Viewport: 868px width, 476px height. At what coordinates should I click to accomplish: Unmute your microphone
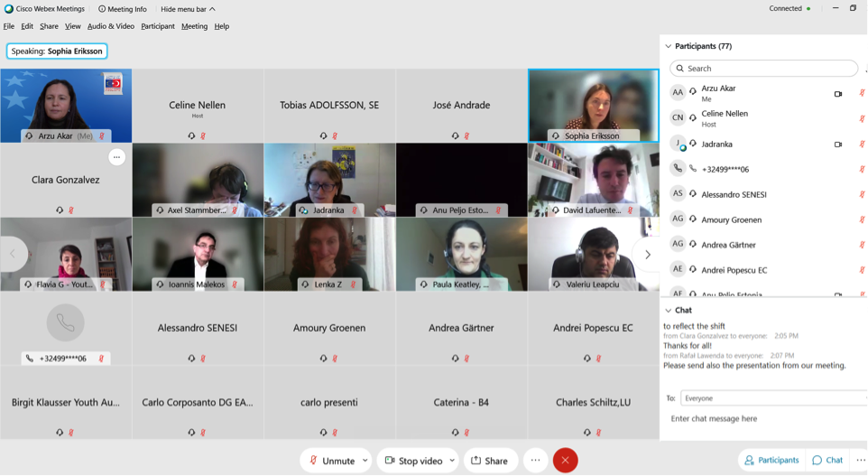tap(331, 461)
